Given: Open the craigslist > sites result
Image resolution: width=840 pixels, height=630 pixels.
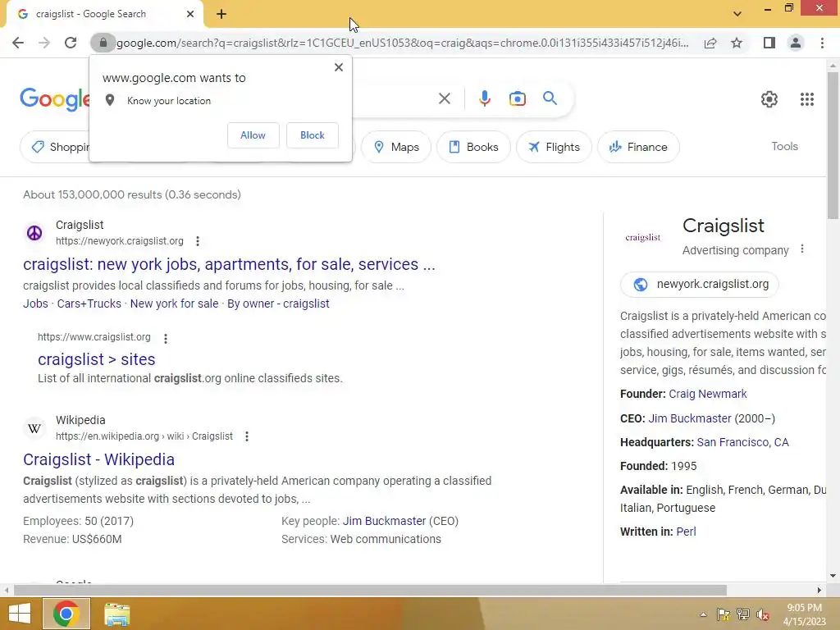Looking at the screenshot, I should point(97,359).
